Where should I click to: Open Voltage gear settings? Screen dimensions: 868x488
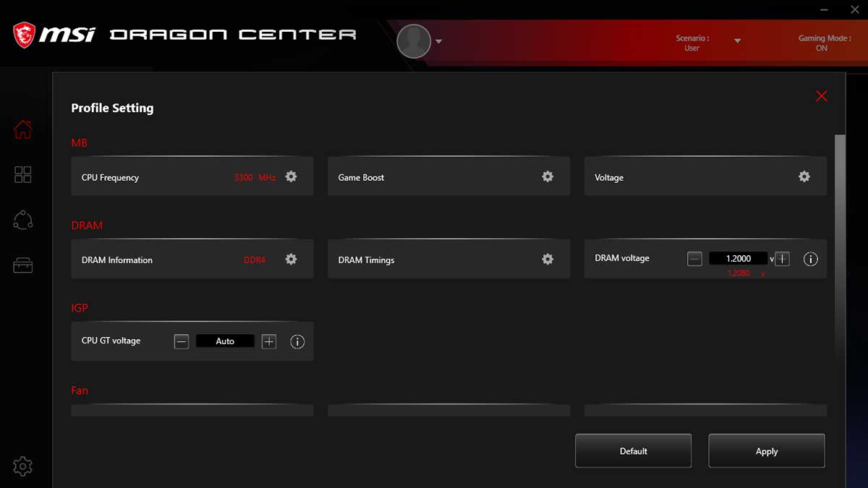coord(804,177)
